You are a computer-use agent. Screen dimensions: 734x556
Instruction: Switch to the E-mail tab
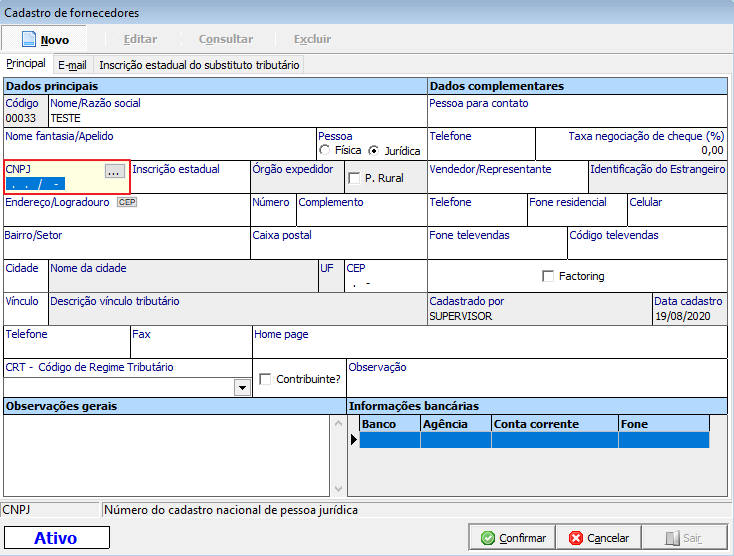72,64
